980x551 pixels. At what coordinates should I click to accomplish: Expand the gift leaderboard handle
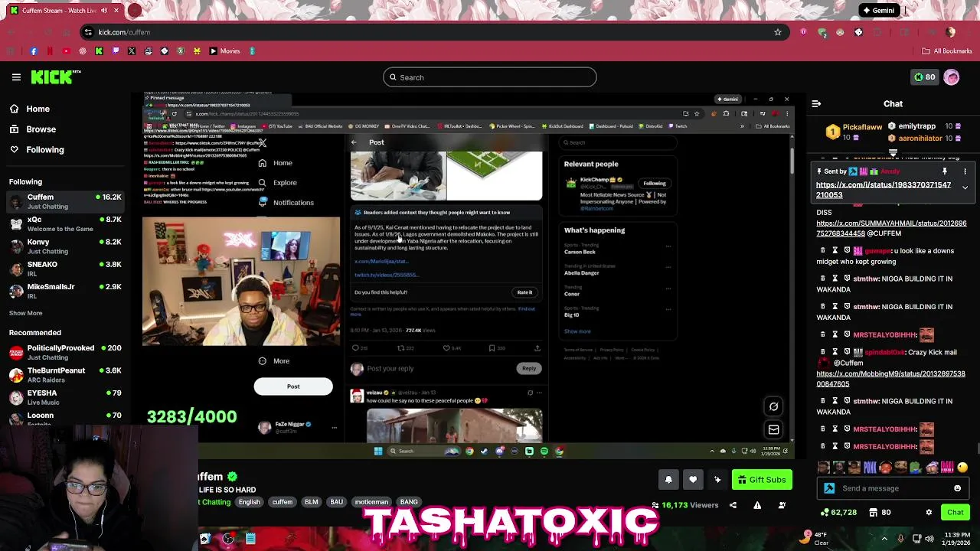click(x=893, y=153)
